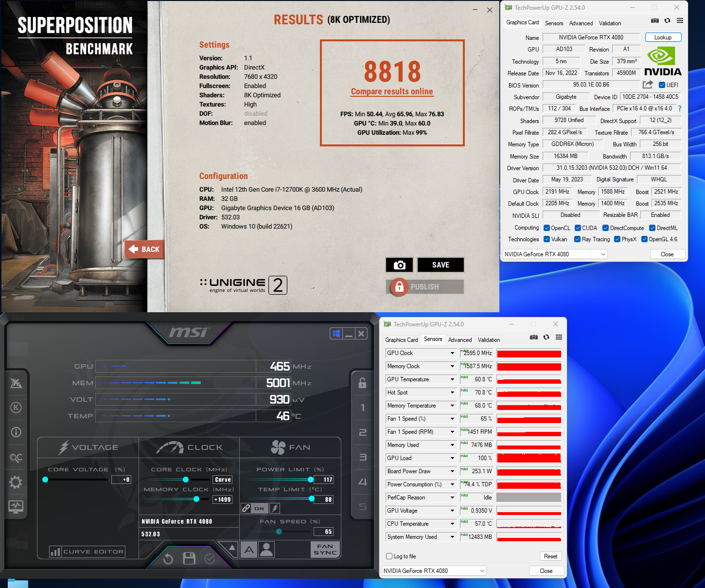The height and width of the screenshot is (588, 705).
Task: Open hamburger menu in GPU-Z Graphics Card window
Action: pos(680,20)
